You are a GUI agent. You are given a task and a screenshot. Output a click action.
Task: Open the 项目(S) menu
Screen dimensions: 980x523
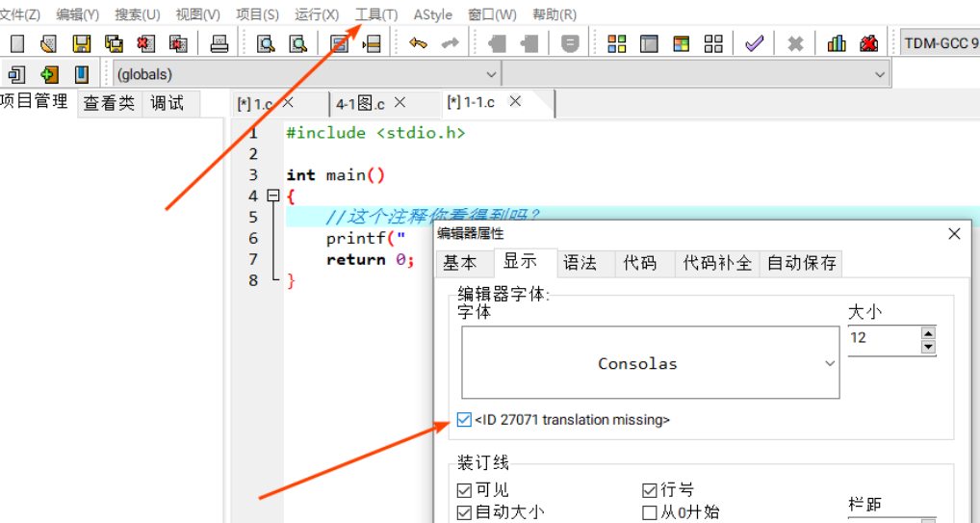coord(257,14)
